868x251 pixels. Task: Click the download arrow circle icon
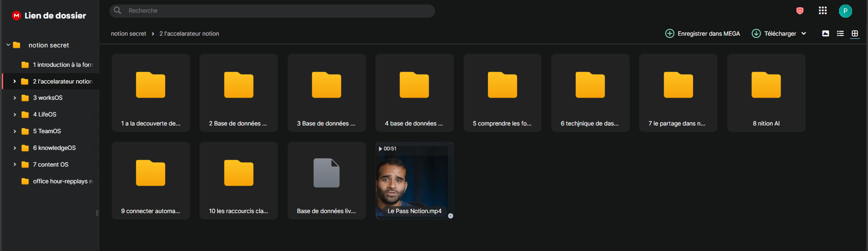[756, 33]
